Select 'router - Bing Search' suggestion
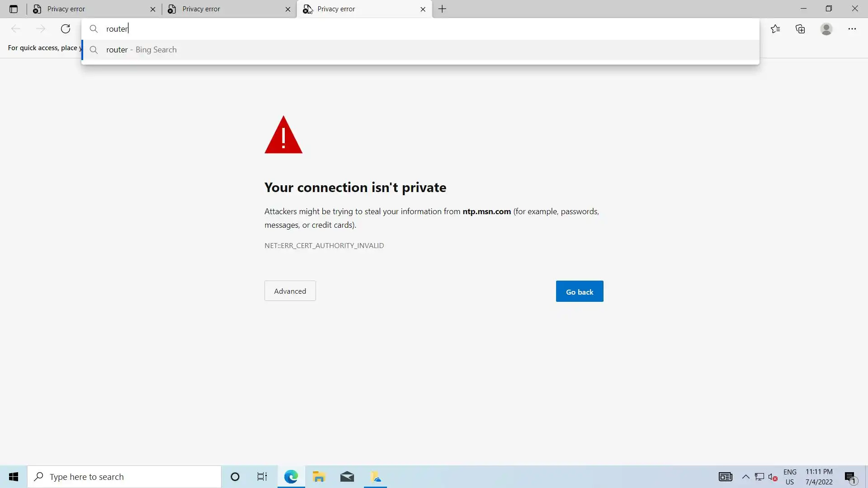The height and width of the screenshot is (488, 868). pos(141,50)
